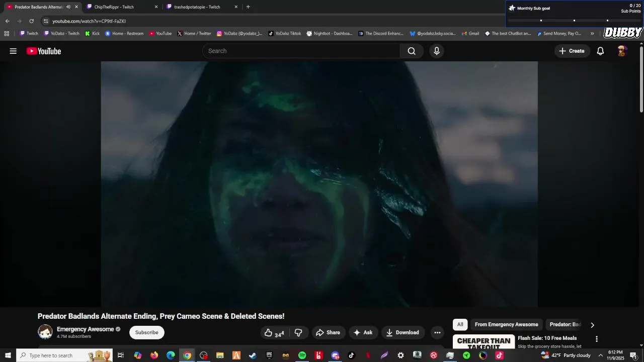Share the video
The height and width of the screenshot is (362, 644).
pyautogui.click(x=328, y=332)
